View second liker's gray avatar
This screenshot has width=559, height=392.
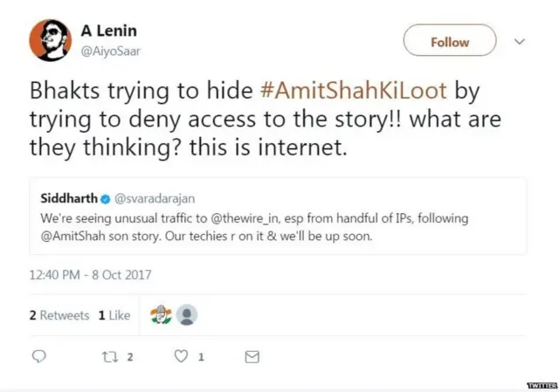[186, 315]
